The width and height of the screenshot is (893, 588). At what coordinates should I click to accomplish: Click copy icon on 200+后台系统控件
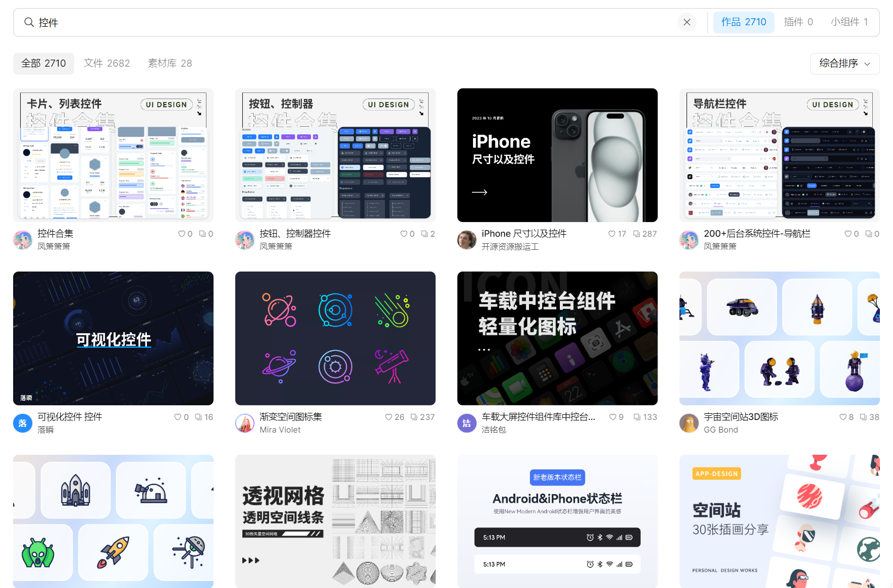click(869, 234)
